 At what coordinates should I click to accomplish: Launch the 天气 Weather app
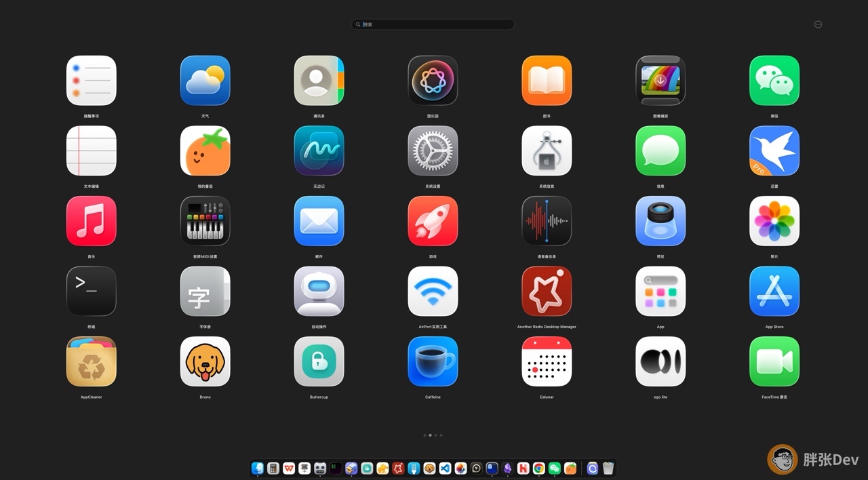205,80
